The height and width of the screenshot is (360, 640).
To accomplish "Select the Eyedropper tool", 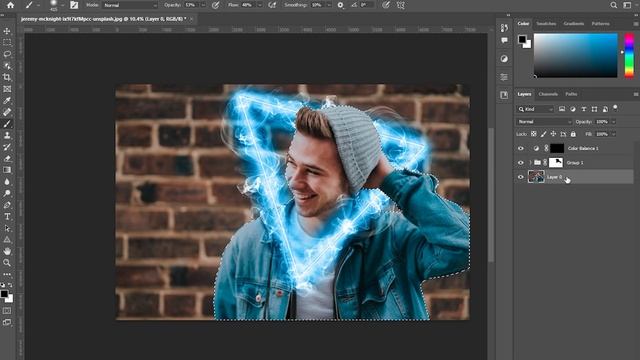I will point(7,100).
